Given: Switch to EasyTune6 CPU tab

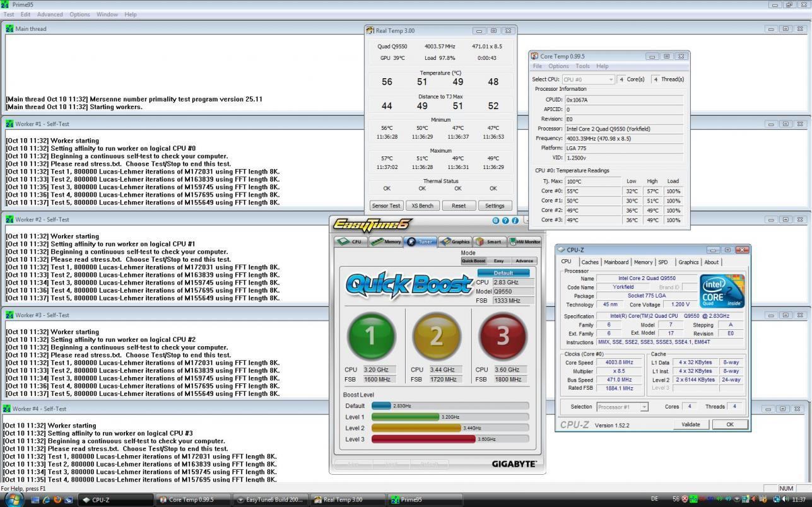Looking at the screenshot, I should [x=350, y=242].
